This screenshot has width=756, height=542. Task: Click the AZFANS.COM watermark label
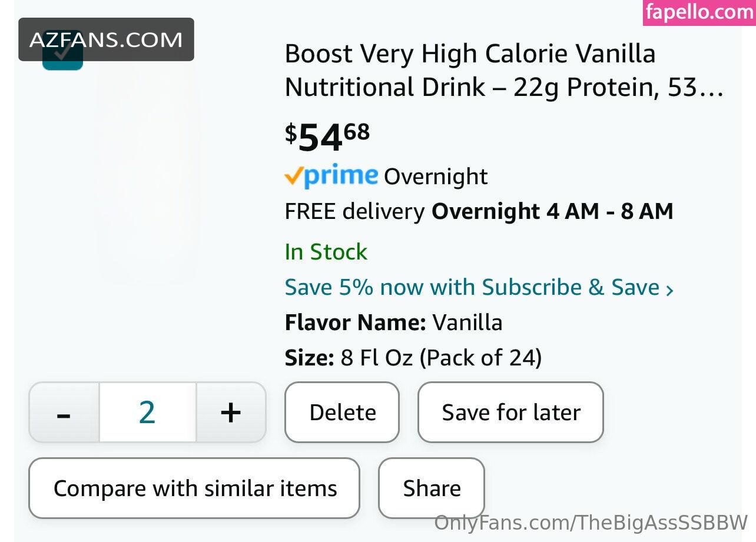point(106,39)
